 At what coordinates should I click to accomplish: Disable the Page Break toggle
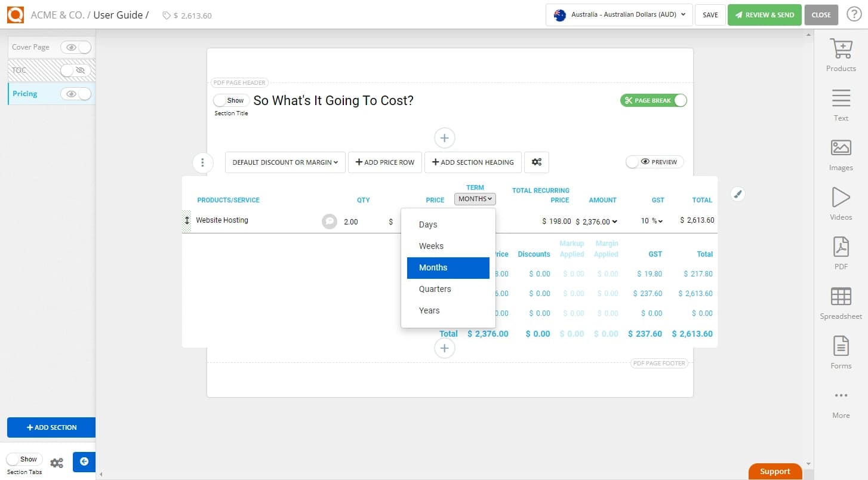pyautogui.click(x=680, y=100)
